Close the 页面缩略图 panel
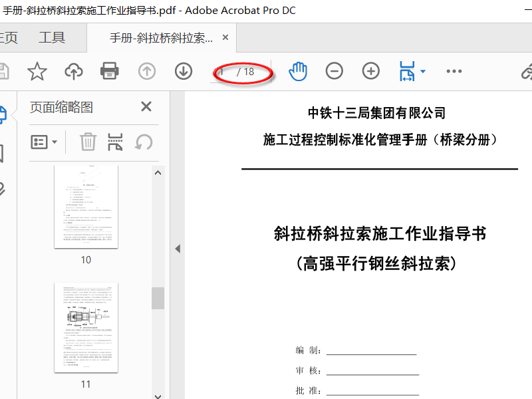 (x=146, y=106)
